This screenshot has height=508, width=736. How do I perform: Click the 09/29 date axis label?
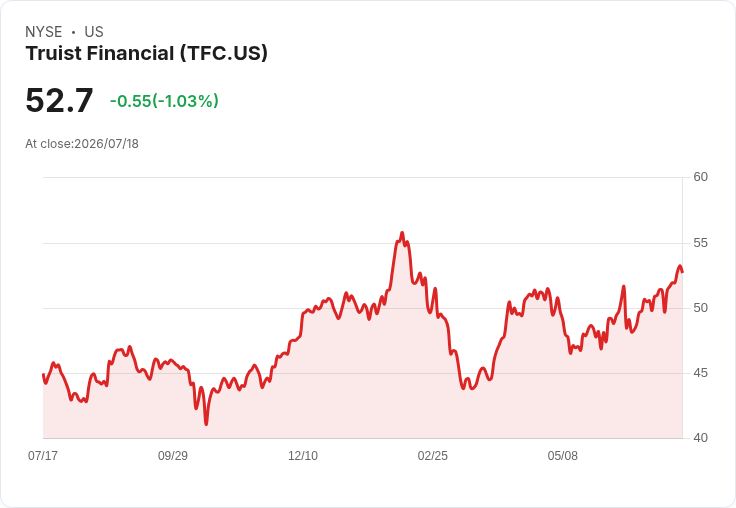[173, 456]
